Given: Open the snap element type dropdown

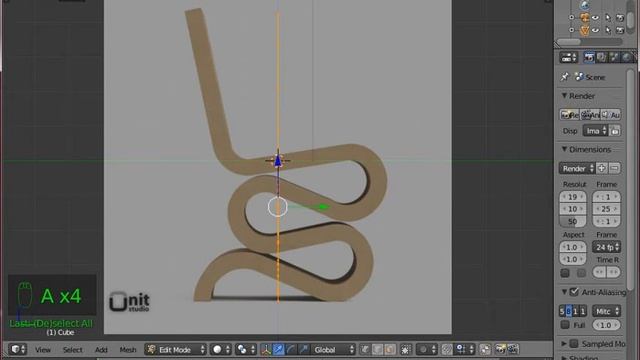Looking at the screenshot, I should [465, 349].
